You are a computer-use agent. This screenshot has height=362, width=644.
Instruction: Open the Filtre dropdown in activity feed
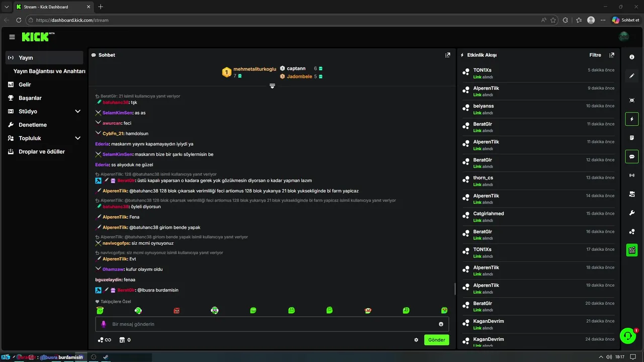(x=595, y=55)
